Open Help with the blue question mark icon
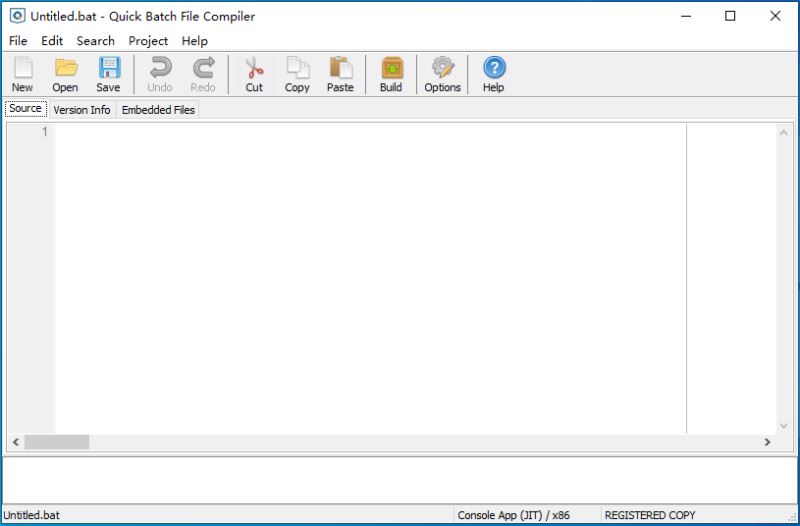 pos(493,74)
